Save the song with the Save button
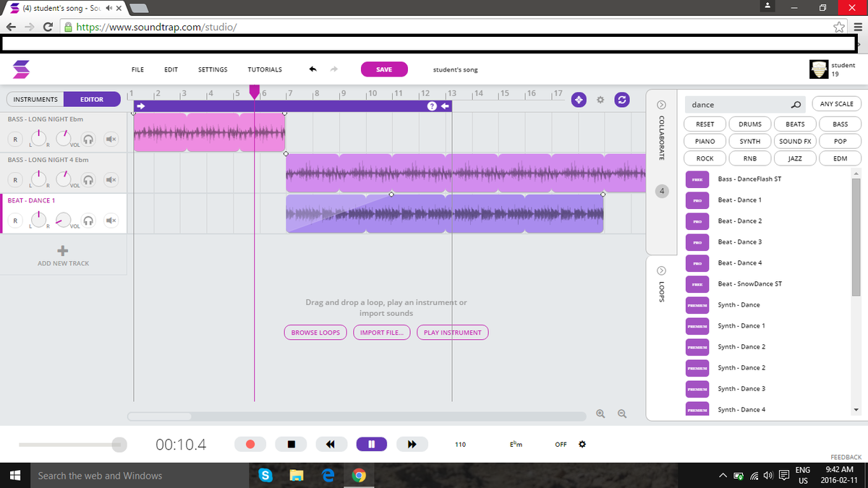Image resolution: width=868 pixels, height=488 pixels. click(384, 69)
